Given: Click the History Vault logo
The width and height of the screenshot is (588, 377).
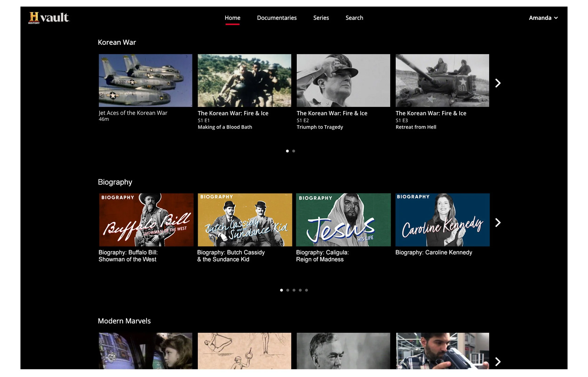Looking at the screenshot, I should (x=49, y=18).
